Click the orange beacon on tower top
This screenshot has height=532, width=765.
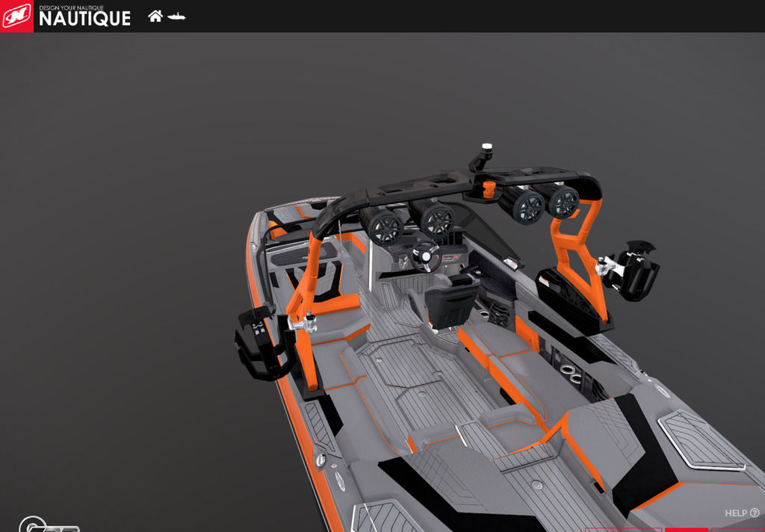(x=489, y=189)
